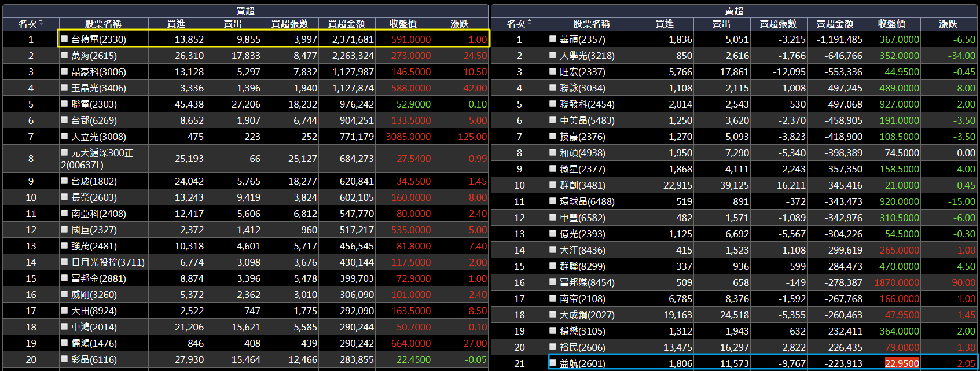Image resolution: width=980 pixels, height=371 pixels.
Task: Tick the checkbox for 萬海(2615)
Action: coord(64,55)
